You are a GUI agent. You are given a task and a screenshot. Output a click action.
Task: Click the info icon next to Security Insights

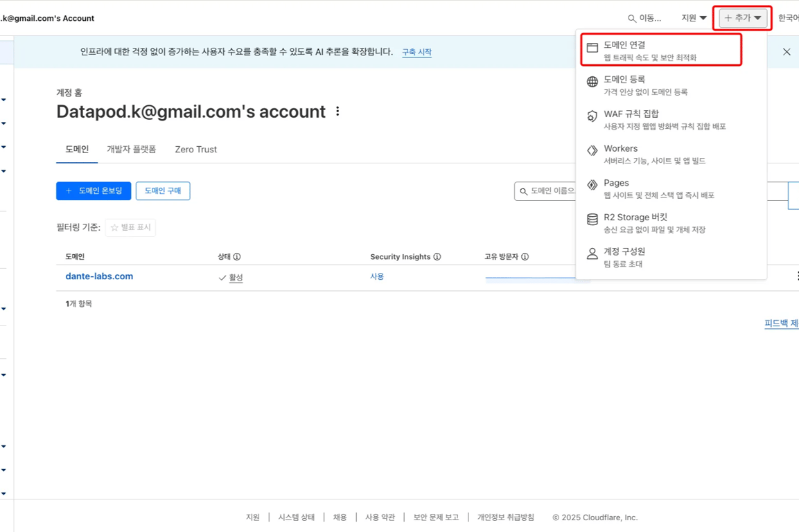[437, 257]
